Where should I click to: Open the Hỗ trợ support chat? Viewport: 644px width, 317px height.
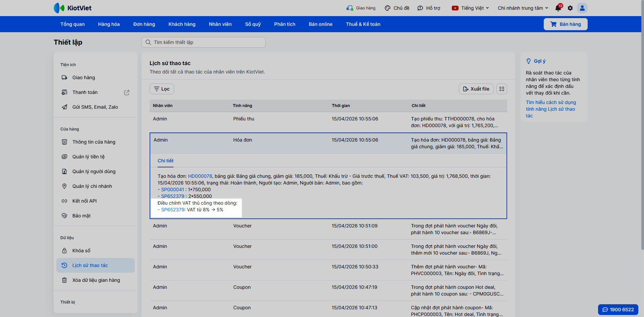pos(429,8)
